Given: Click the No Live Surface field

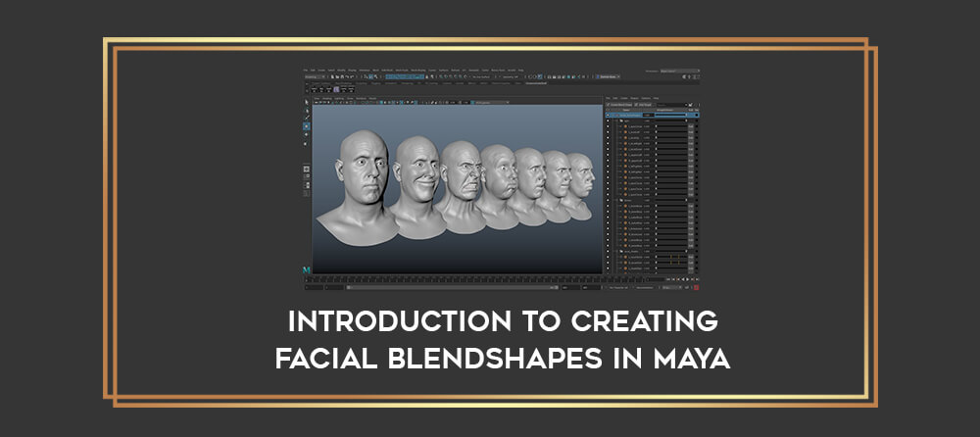Looking at the screenshot, I should pyautogui.click(x=481, y=76).
